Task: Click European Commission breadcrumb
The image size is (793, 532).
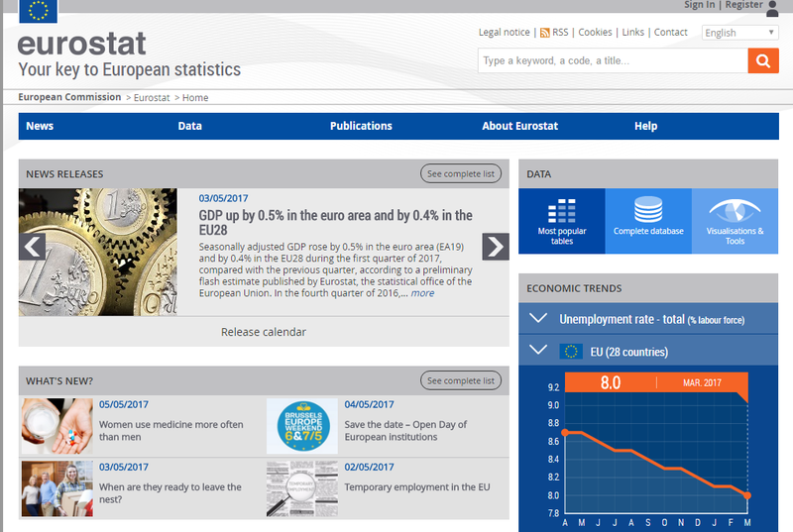Action: (69, 97)
